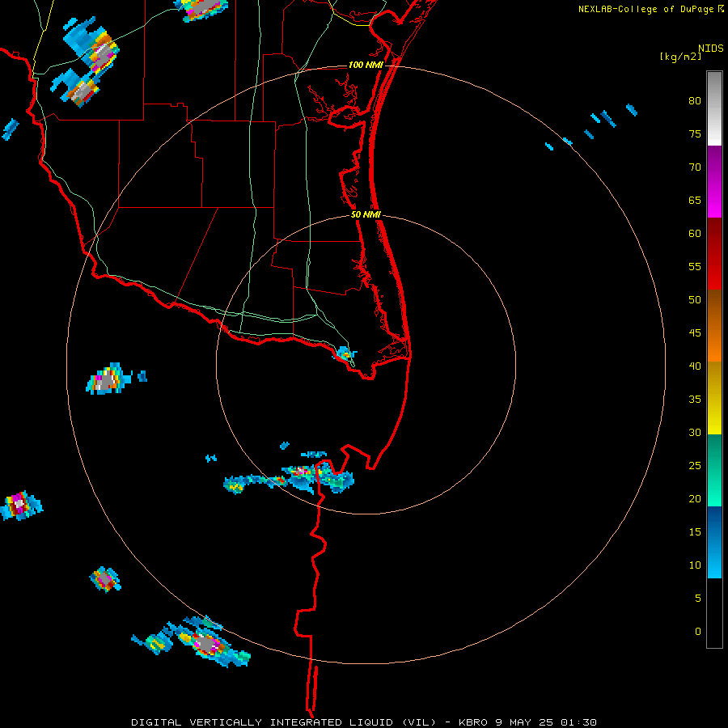
Task: Click the NIDS label above the scale
Action: (711, 49)
